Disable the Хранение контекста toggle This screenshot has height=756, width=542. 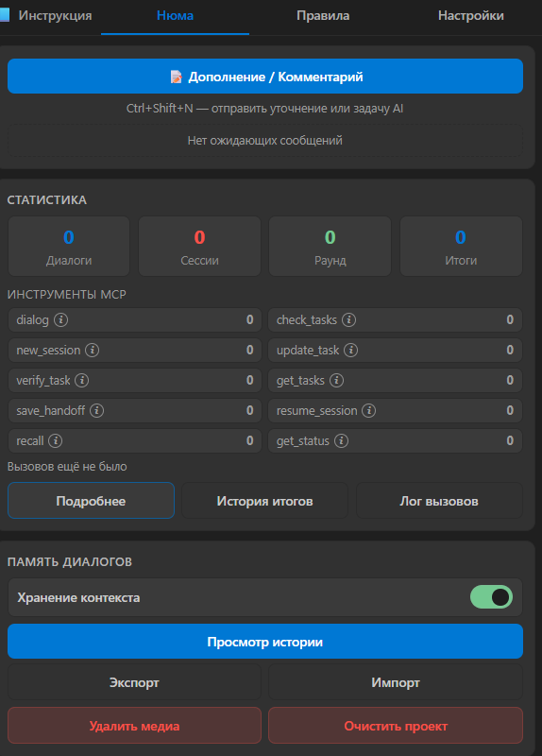[491, 597]
